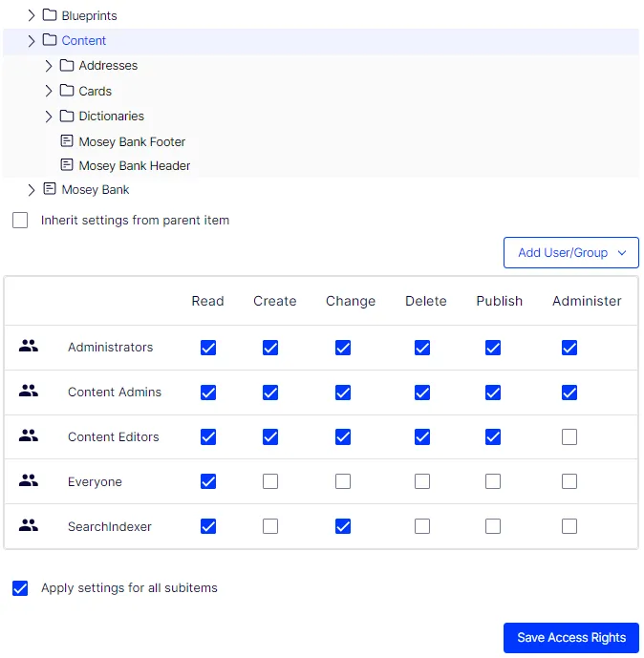The image size is (644, 658).
Task: Uncheck Change for SearchIndexer
Action: (343, 526)
